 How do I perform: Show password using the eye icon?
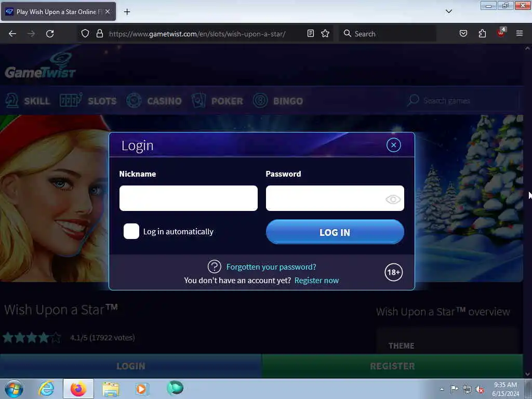[x=393, y=199]
